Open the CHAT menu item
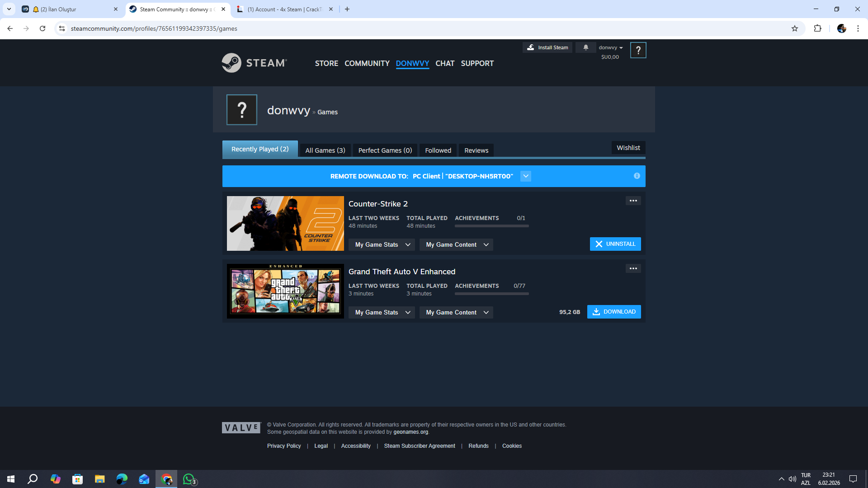 pyautogui.click(x=445, y=63)
